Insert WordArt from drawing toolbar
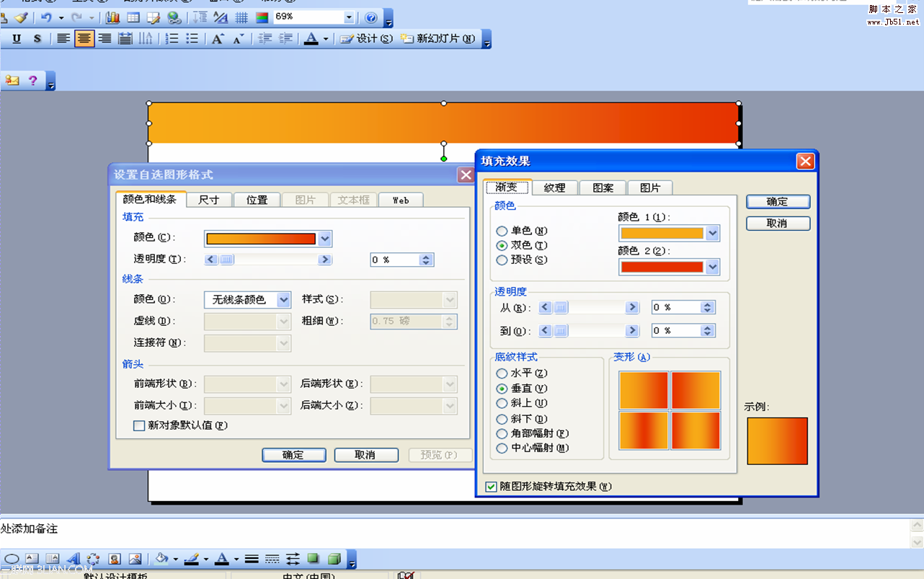Screen dimensions: 924x579 73,559
